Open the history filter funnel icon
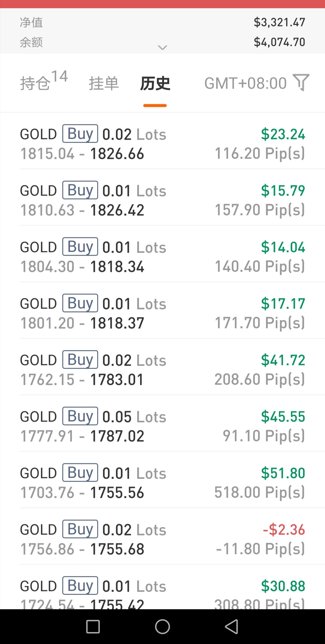The width and height of the screenshot is (325, 644). coord(301,82)
